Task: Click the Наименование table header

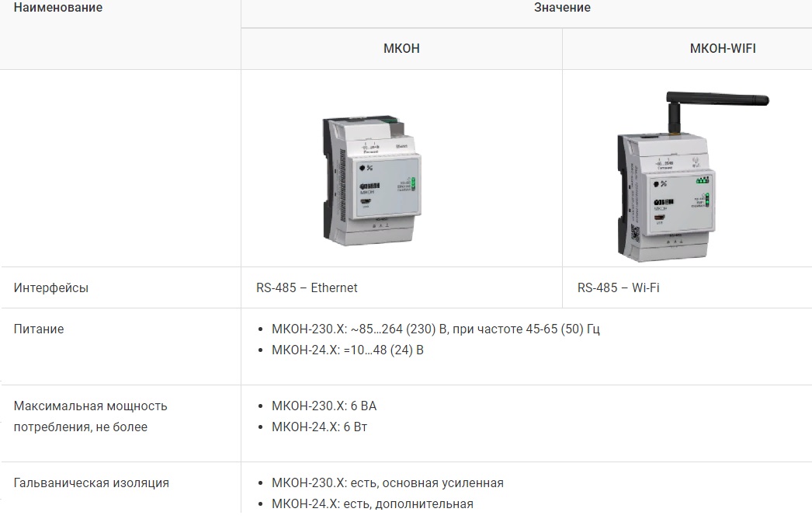Action: tap(58, 8)
